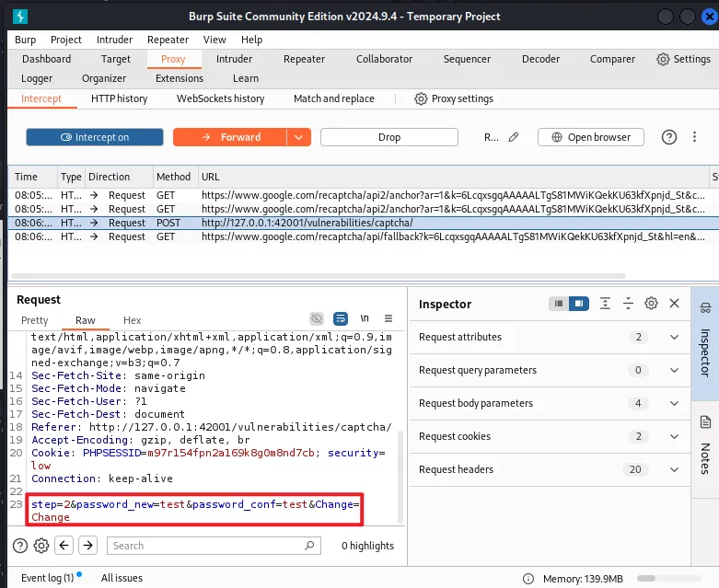Open the Notes side tab icon
Viewport: 719px width, 588px height.
pyautogui.click(x=705, y=422)
